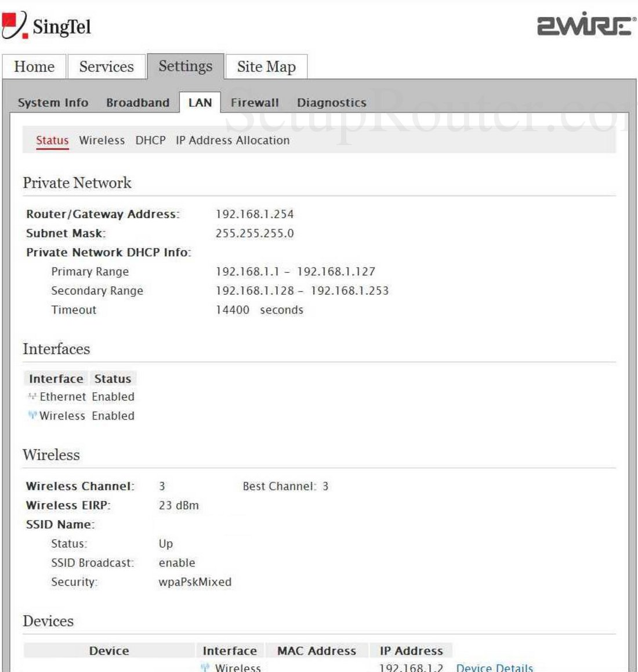Click the Router/Gateway Address value 192.168.1.254

(255, 214)
